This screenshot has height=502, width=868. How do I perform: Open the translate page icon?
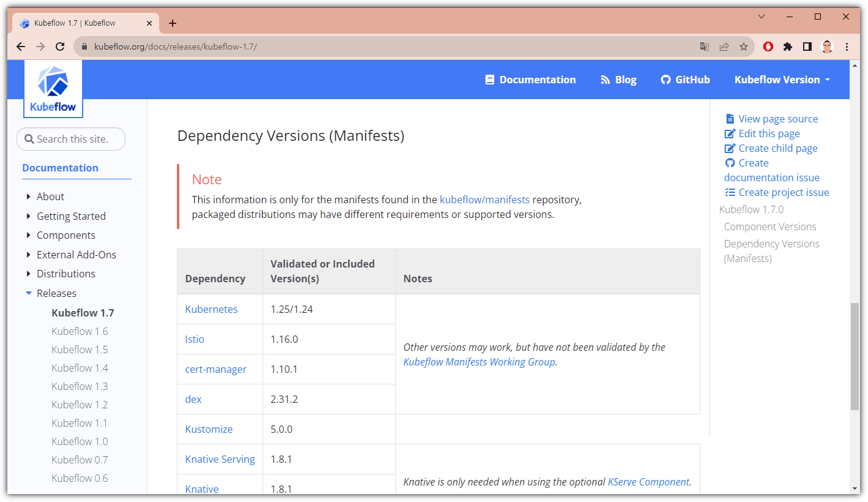(x=705, y=47)
